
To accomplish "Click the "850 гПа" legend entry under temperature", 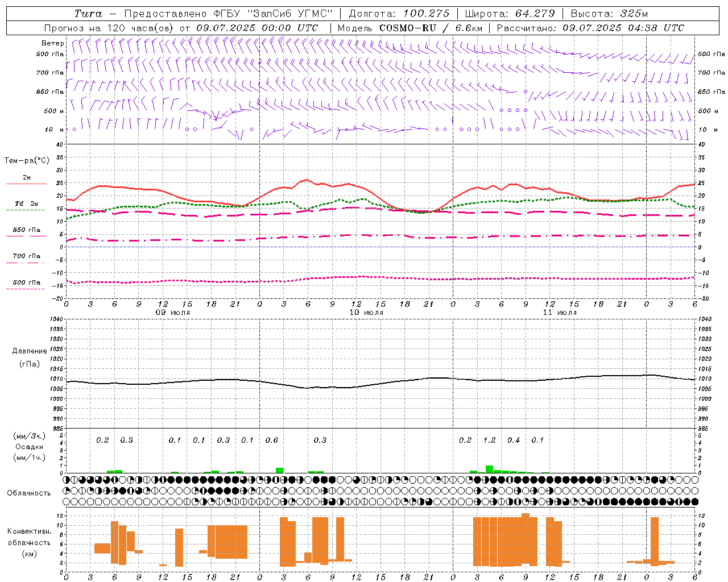I will [x=27, y=230].
